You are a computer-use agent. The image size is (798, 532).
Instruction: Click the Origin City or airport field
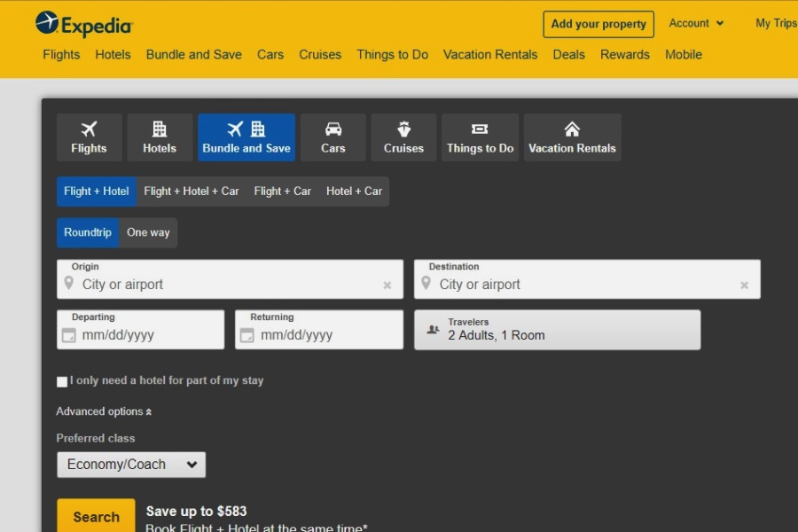[230, 279]
